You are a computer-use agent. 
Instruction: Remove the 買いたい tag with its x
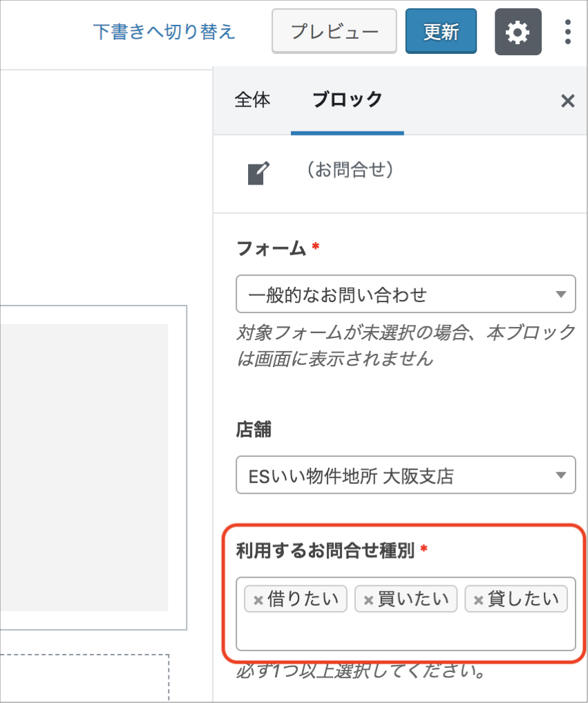click(x=369, y=599)
